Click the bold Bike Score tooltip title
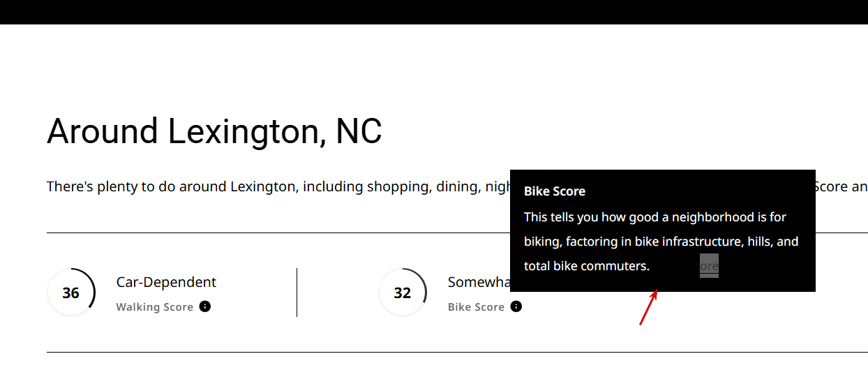868x384 pixels. coord(555,191)
